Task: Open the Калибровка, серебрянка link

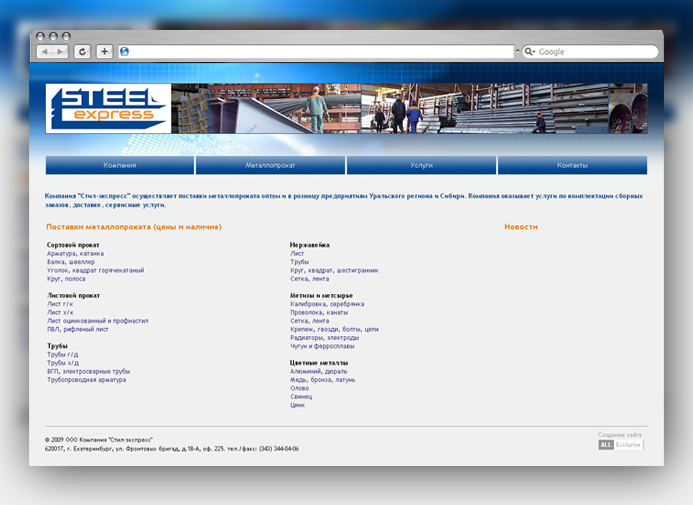Action: click(x=327, y=304)
